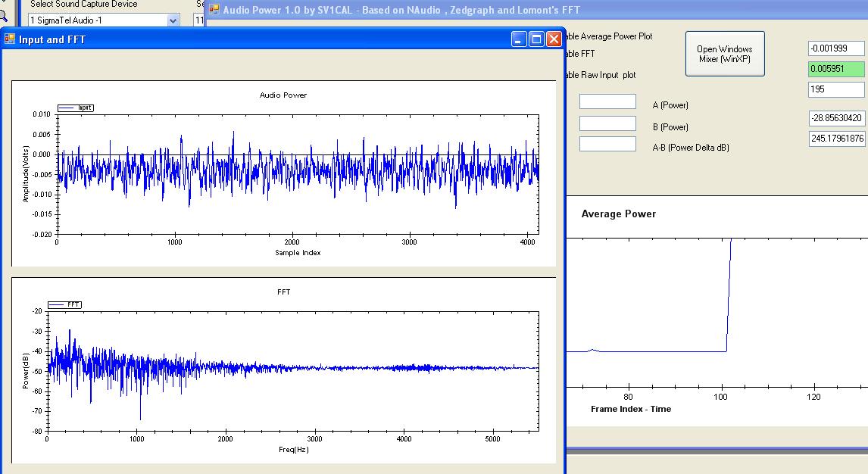Screen dimensions: 868x474
Task: Maximize the Input and FFT window
Action: tap(536, 39)
